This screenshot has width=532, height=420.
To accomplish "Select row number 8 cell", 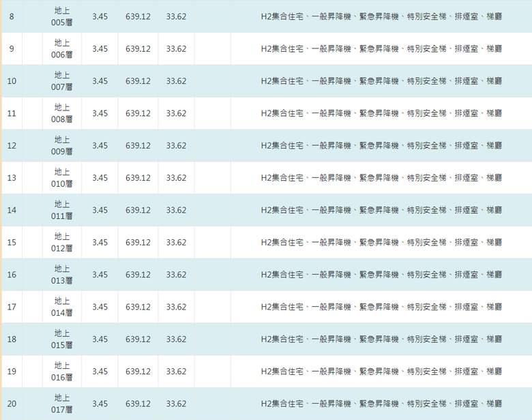I will [x=12, y=16].
